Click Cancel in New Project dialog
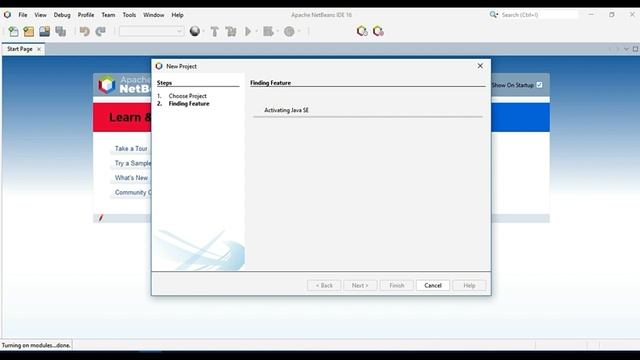 (433, 285)
